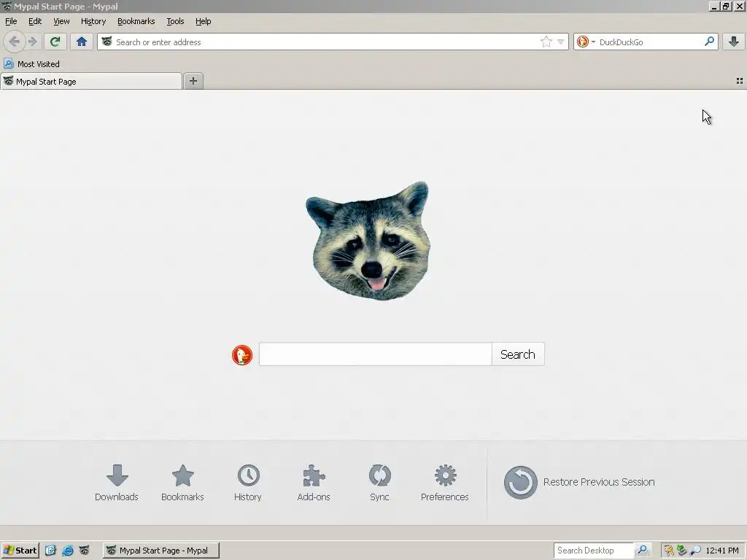Image resolution: width=747 pixels, height=560 pixels.
Task: Click the magnifier tray icon near the clock
Action: point(695,551)
